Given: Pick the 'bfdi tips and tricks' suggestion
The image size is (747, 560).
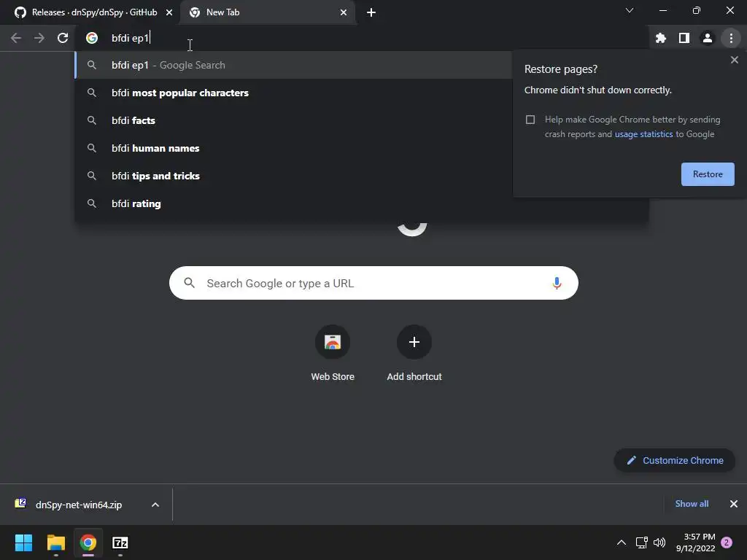Looking at the screenshot, I should [x=293, y=176].
